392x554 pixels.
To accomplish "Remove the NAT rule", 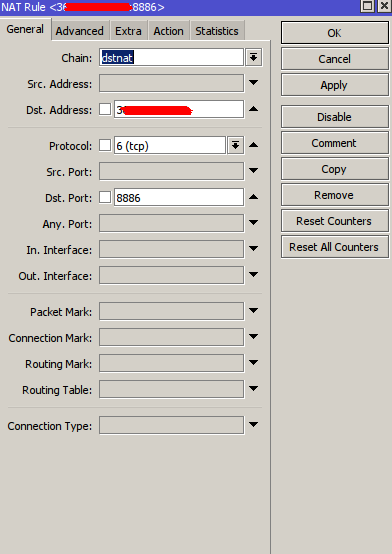I will (x=335, y=195).
